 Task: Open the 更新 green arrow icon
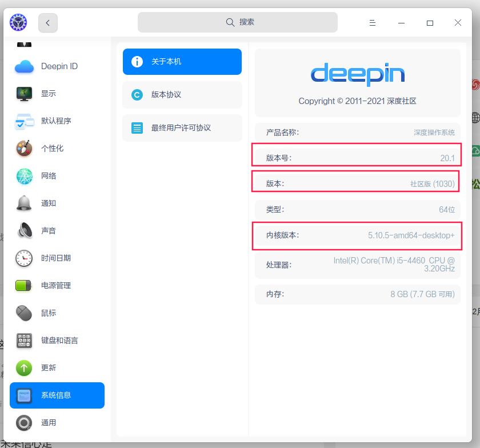click(x=24, y=368)
